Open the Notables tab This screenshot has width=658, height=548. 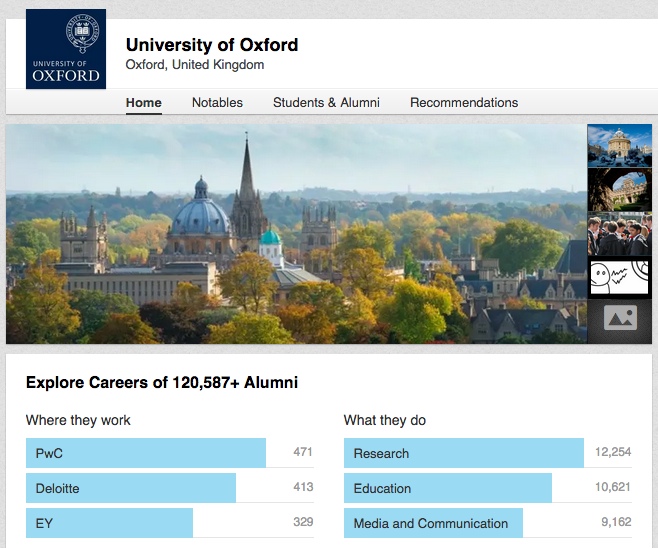point(217,102)
